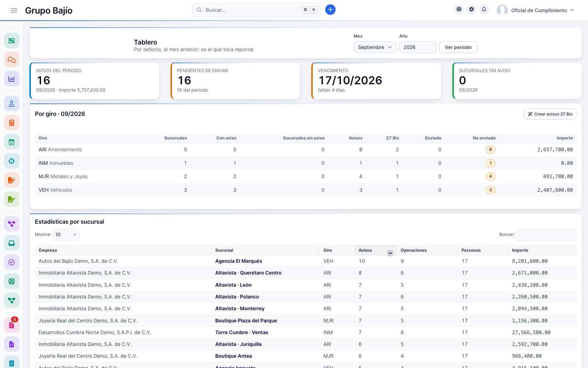
Task: Open the green signed-document sidebar icon
Action: pyautogui.click(x=12, y=199)
